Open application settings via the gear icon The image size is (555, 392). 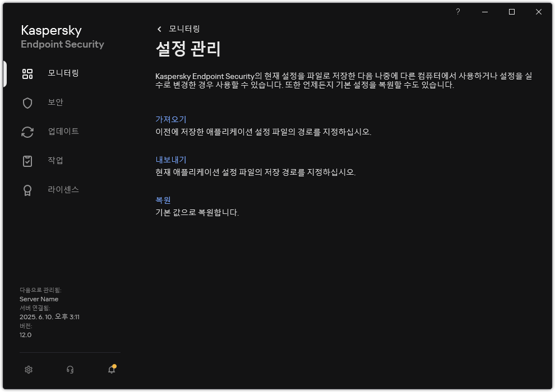28,370
